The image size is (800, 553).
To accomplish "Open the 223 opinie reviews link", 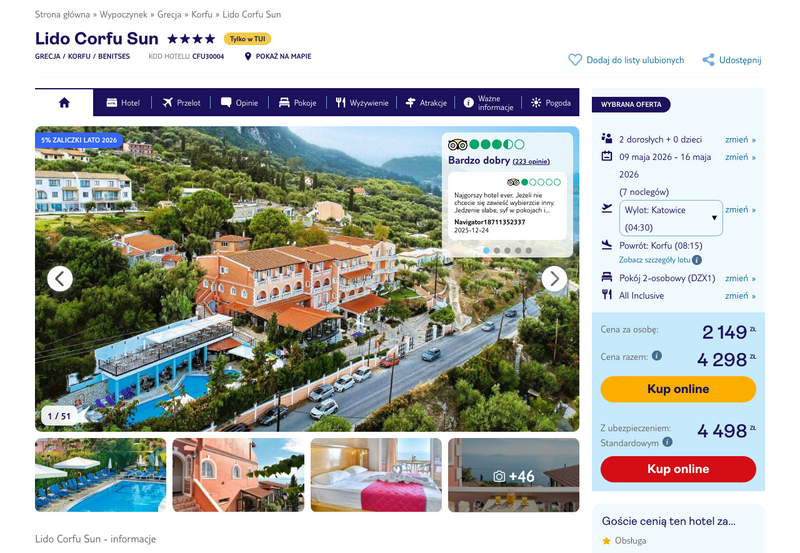I will click(531, 161).
